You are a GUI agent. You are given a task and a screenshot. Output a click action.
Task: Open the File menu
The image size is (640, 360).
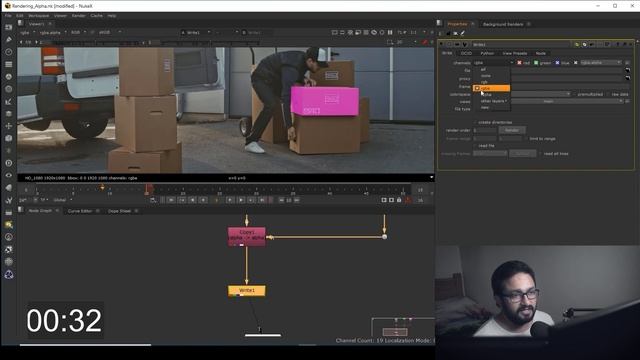(x=8, y=16)
